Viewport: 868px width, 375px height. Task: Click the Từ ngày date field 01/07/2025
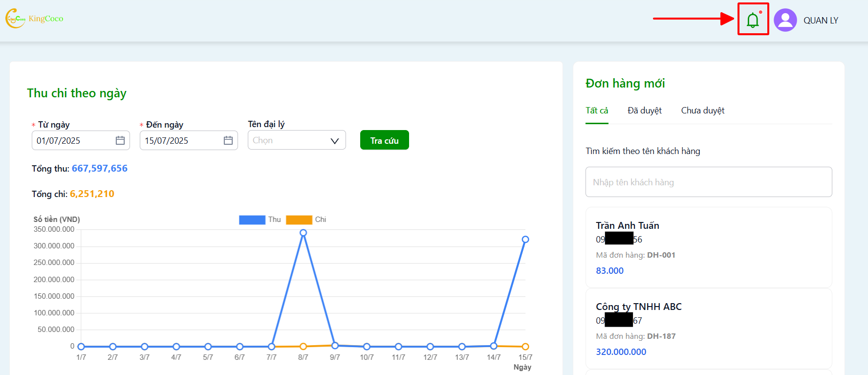81,140
